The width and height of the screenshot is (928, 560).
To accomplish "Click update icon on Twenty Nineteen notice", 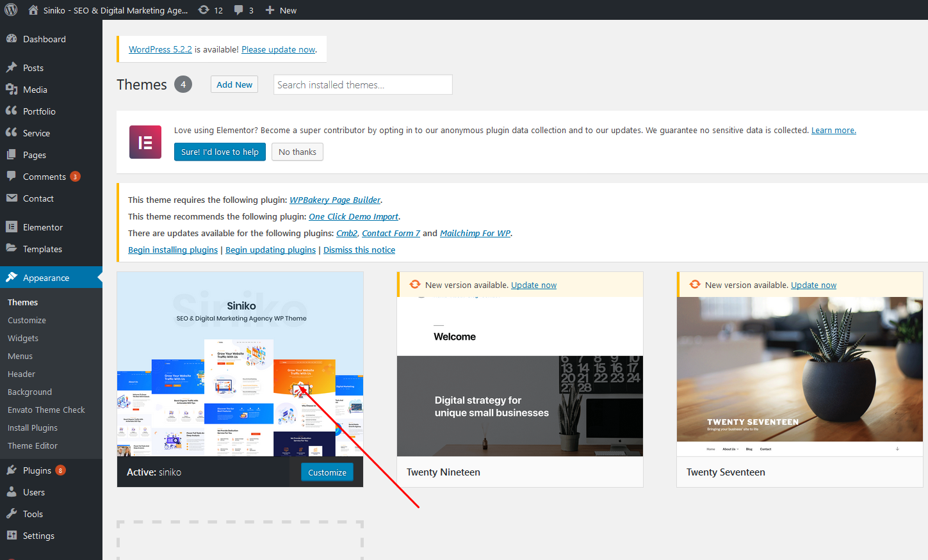I will (x=415, y=284).
